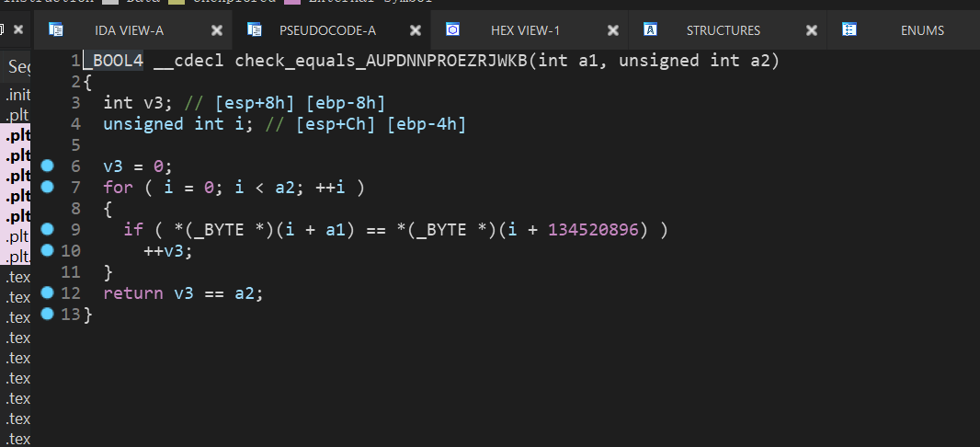Click line number 11 in the gutter

71,272
